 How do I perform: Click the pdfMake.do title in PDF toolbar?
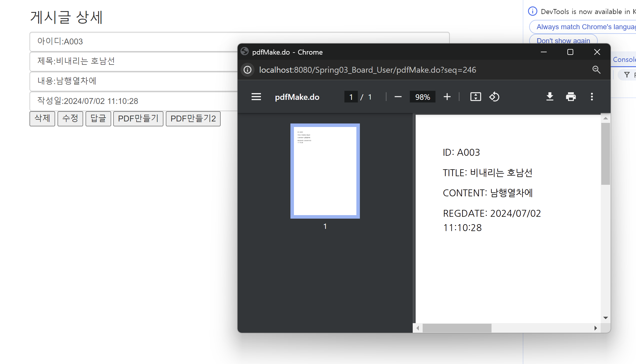click(297, 97)
